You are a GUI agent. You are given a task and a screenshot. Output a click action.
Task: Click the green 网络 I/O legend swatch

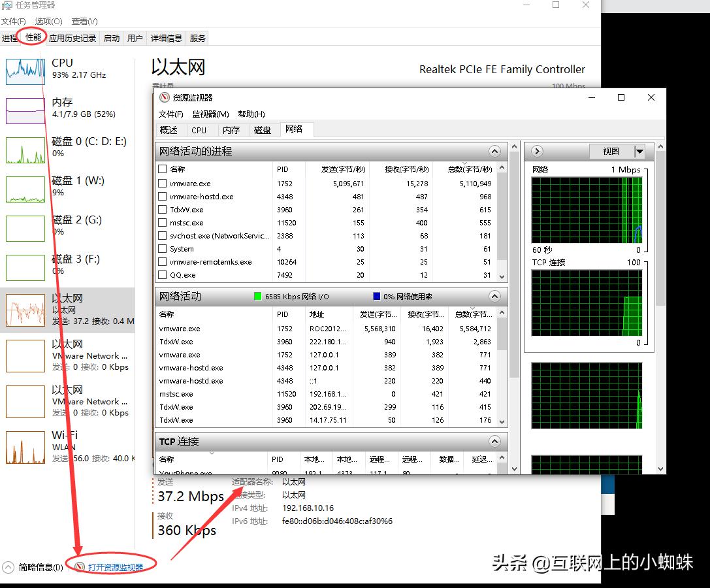point(257,296)
